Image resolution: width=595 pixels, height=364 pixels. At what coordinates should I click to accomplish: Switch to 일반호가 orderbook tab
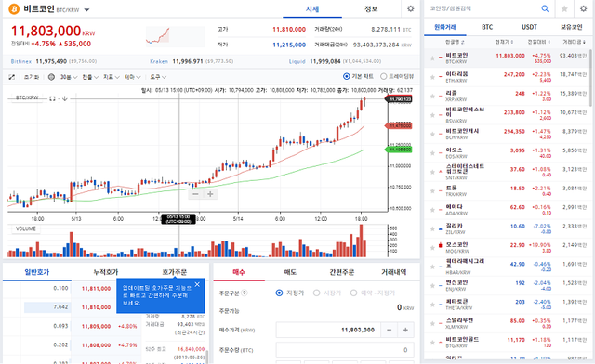click(x=37, y=272)
